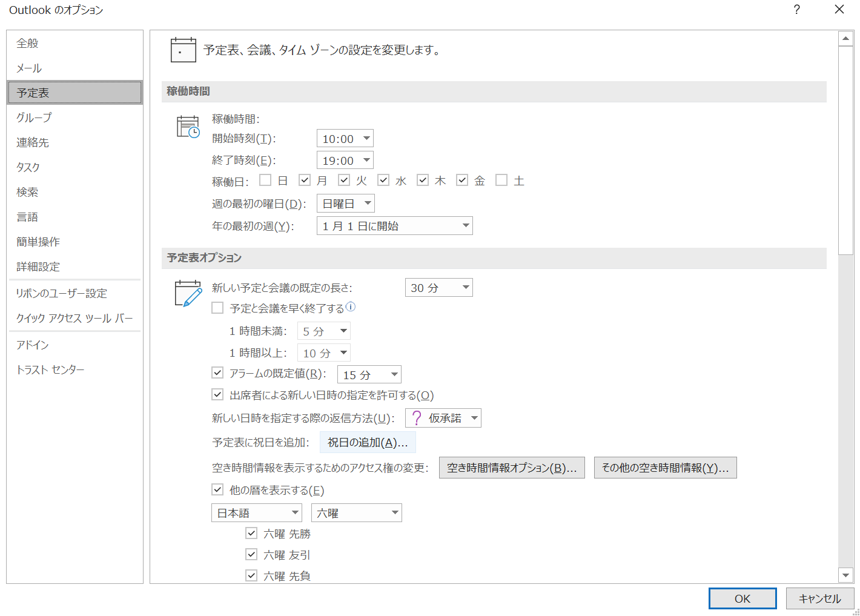Viewport: 860px width, 616px height.
Task: Select the タスク category
Action: (x=75, y=167)
